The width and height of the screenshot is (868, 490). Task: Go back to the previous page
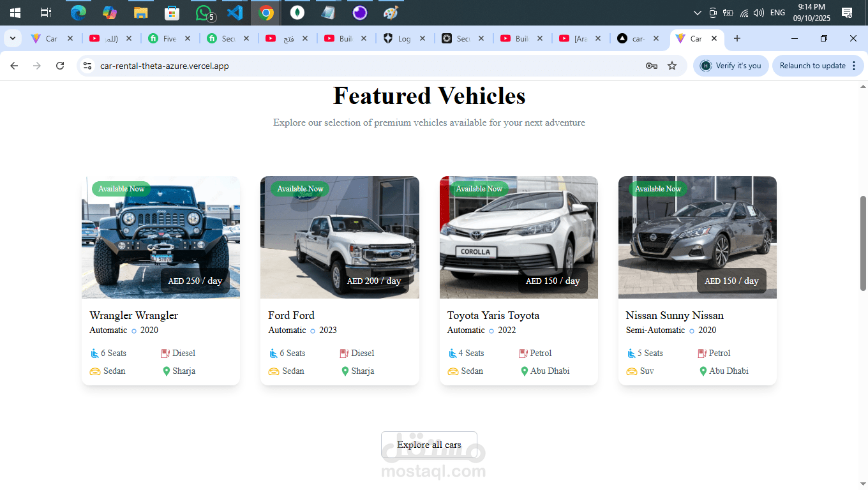coord(14,66)
